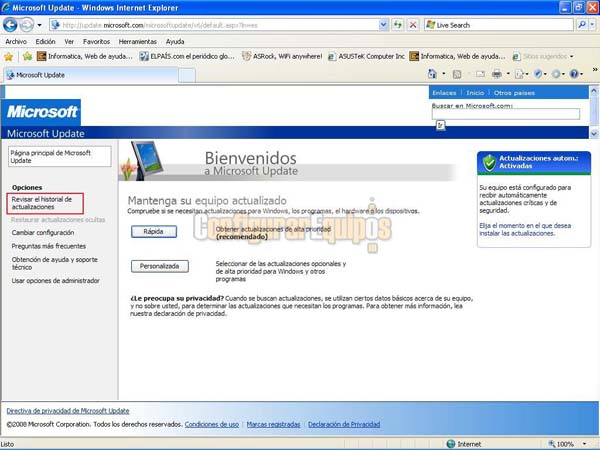Click the Read Mail envelope icon
The height and width of the screenshot is (450, 600).
tap(480, 74)
